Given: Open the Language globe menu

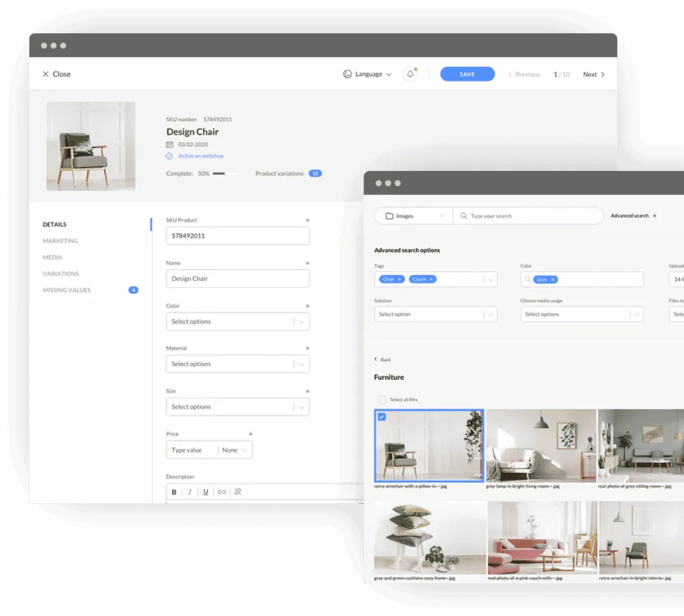Looking at the screenshot, I should [367, 74].
